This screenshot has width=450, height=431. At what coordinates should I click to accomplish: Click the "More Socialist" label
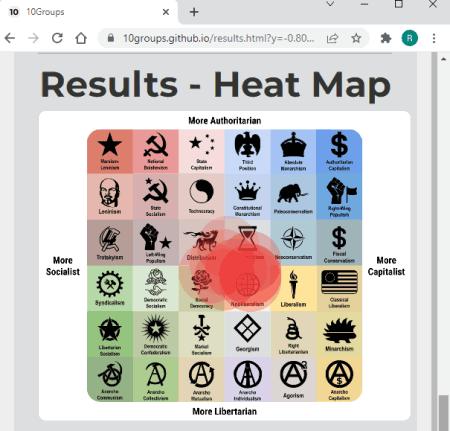(63, 266)
